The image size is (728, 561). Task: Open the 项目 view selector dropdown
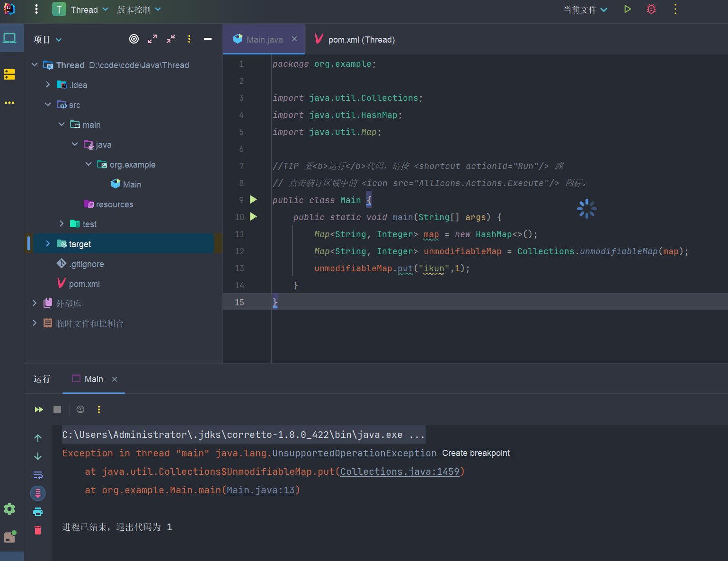tap(47, 40)
